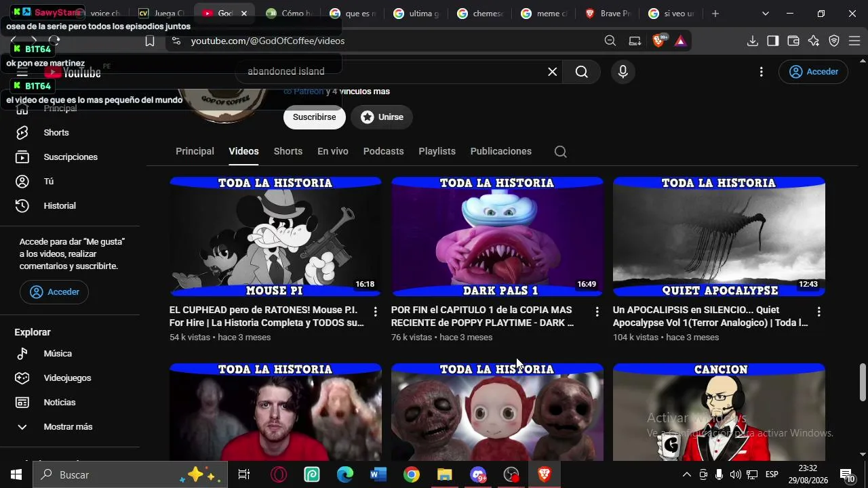Open YouTube settings three-dot menu
This screenshot has height=488, width=868.
(x=762, y=72)
